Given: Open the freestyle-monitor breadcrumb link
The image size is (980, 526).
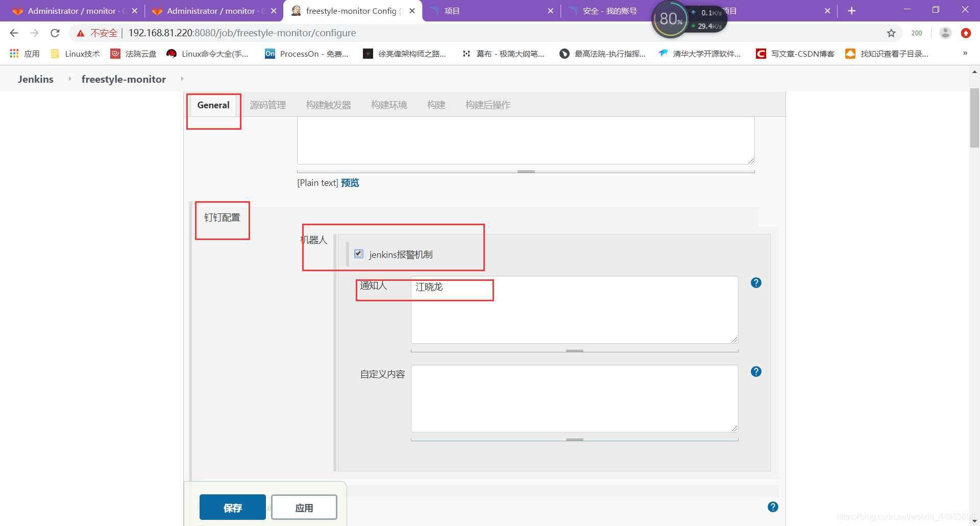Looking at the screenshot, I should [124, 79].
